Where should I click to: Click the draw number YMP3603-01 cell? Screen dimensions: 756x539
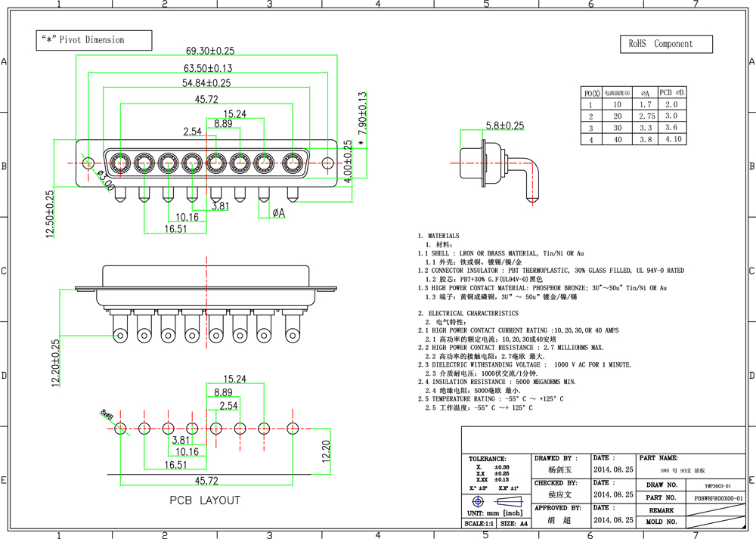717,486
